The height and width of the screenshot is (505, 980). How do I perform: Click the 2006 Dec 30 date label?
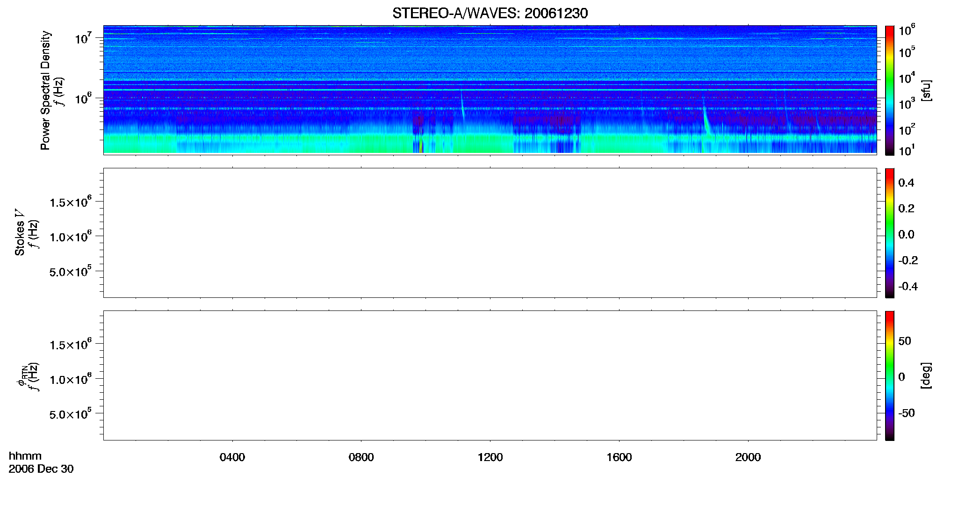(41, 469)
